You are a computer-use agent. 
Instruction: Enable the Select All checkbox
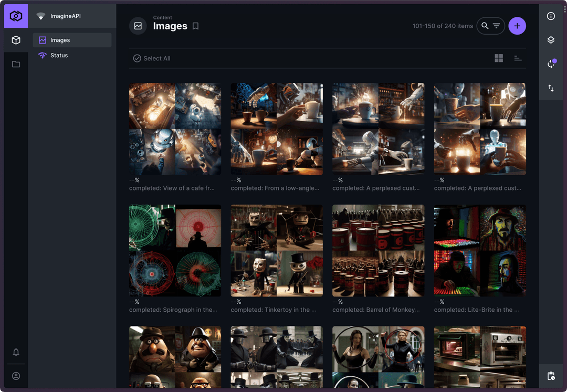(x=137, y=58)
